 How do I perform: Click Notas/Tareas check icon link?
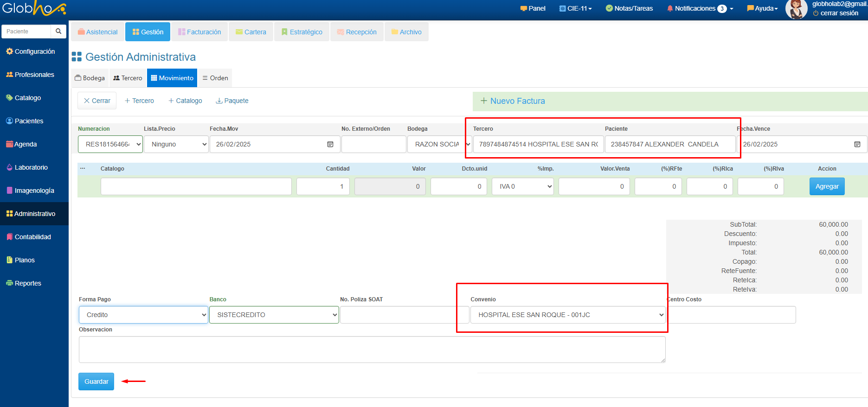click(609, 8)
